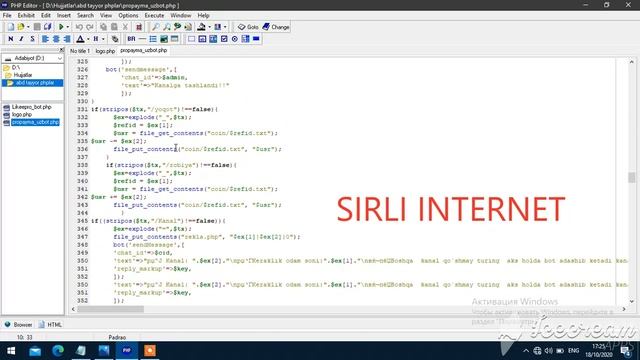Image resolution: width=640 pixels, height=360 pixels.
Task: Click the red delete icon in toolbar
Action: pos(139,27)
